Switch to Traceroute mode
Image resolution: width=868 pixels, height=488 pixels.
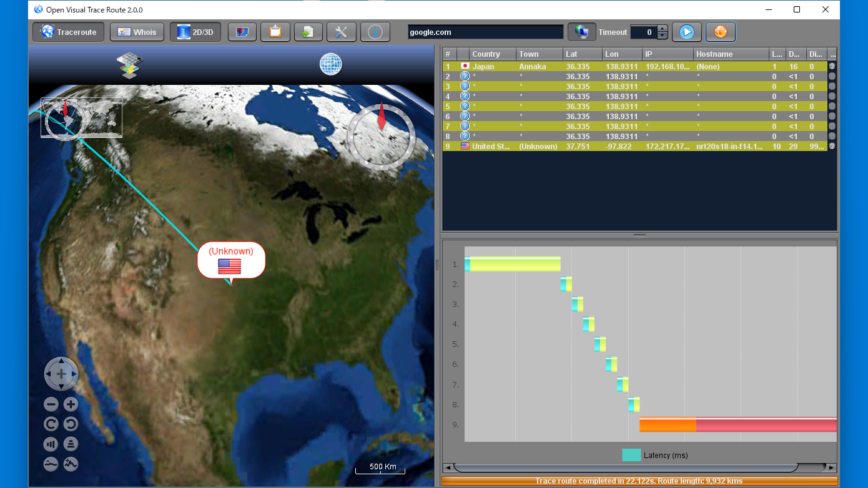coord(68,32)
